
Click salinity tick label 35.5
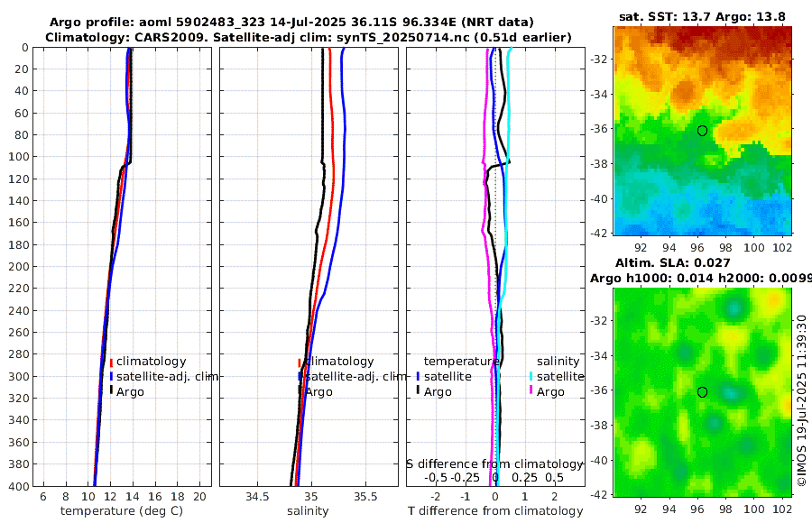[x=365, y=497]
